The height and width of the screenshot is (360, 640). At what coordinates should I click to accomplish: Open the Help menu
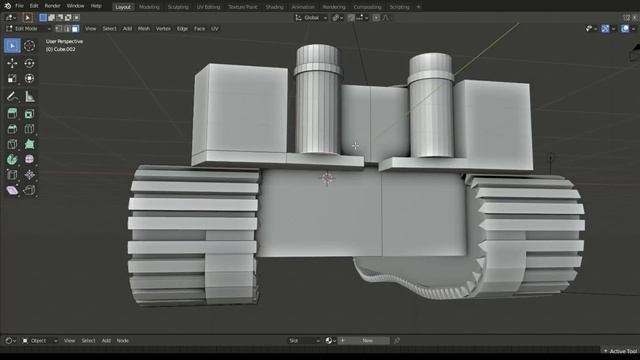coord(96,6)
